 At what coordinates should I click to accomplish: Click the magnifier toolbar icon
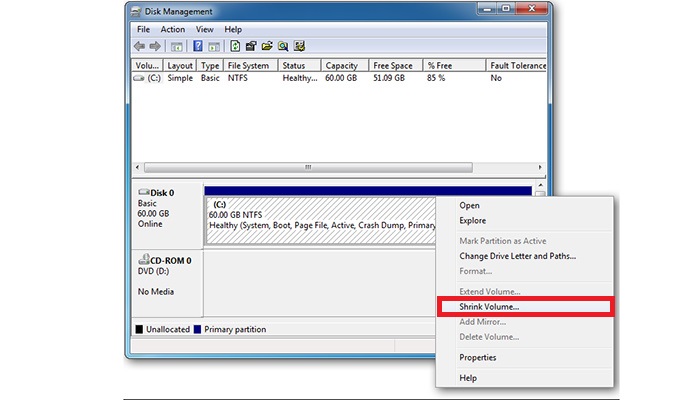point(283,46)
